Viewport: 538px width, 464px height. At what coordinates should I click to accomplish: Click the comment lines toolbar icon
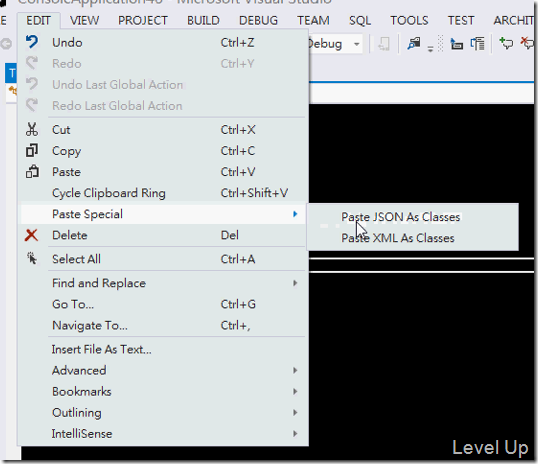click(506, 44)
